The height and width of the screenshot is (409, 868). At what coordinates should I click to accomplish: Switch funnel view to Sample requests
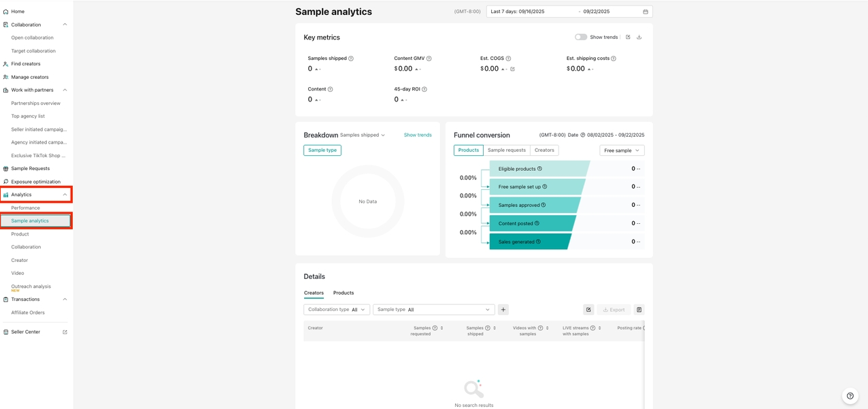(506, 150)
